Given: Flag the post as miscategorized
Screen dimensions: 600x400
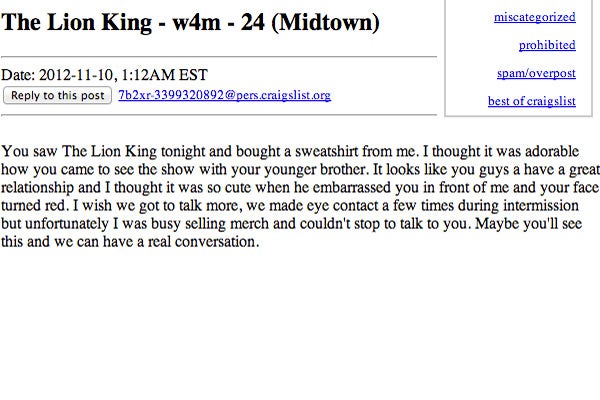Looking at the screenshot, I should (x=535, y=17).
